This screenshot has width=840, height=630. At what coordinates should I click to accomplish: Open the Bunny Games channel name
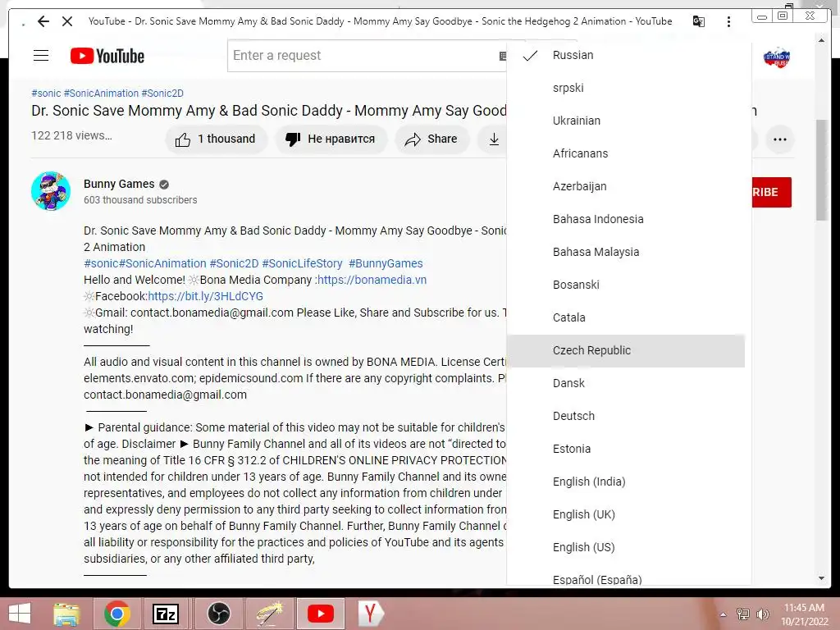[x=119, y=184]
